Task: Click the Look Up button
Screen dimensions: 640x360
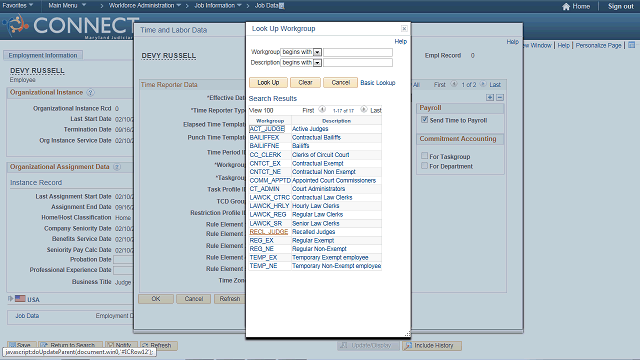Action: (268, 82)
